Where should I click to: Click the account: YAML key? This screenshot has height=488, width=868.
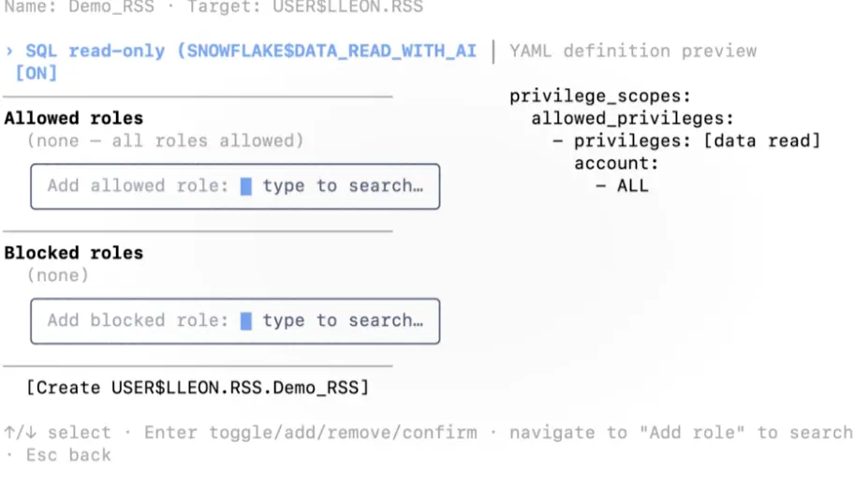(616, 163)
